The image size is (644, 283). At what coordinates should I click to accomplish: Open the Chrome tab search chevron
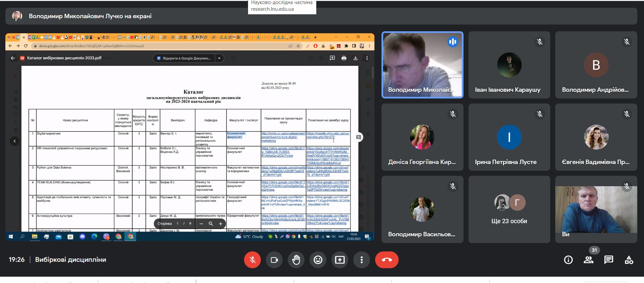pos(336,37)
